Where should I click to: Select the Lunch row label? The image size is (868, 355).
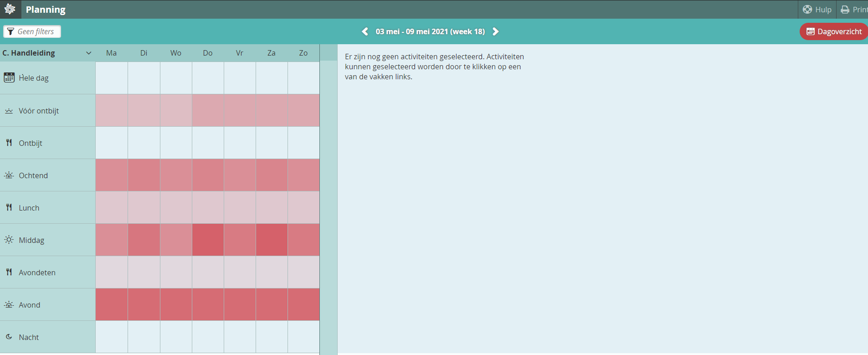[x=29, y=208]
